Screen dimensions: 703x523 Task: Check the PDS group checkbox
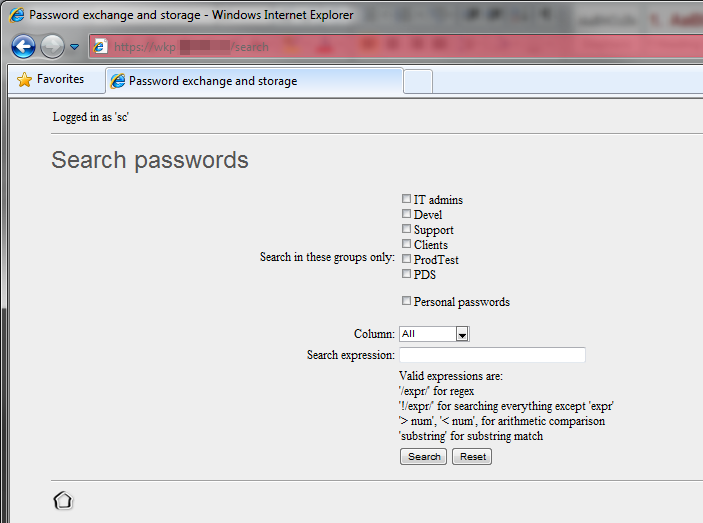click(406, 273)
